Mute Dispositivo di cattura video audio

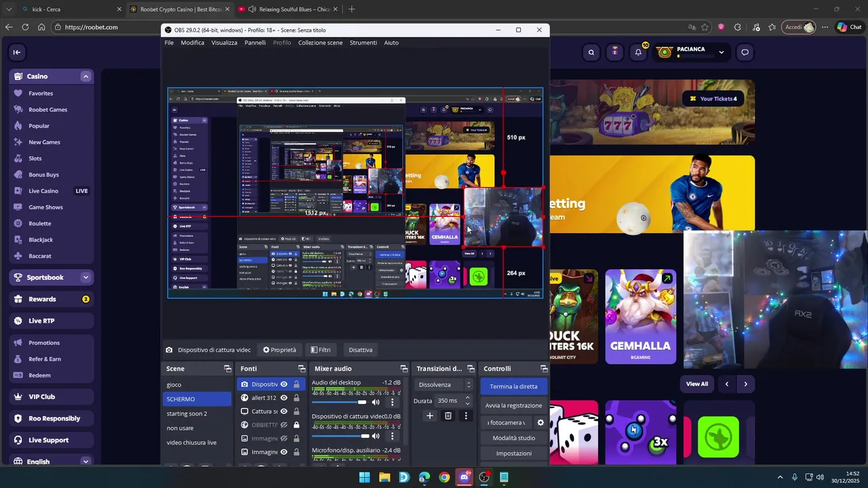click(376, 436)
